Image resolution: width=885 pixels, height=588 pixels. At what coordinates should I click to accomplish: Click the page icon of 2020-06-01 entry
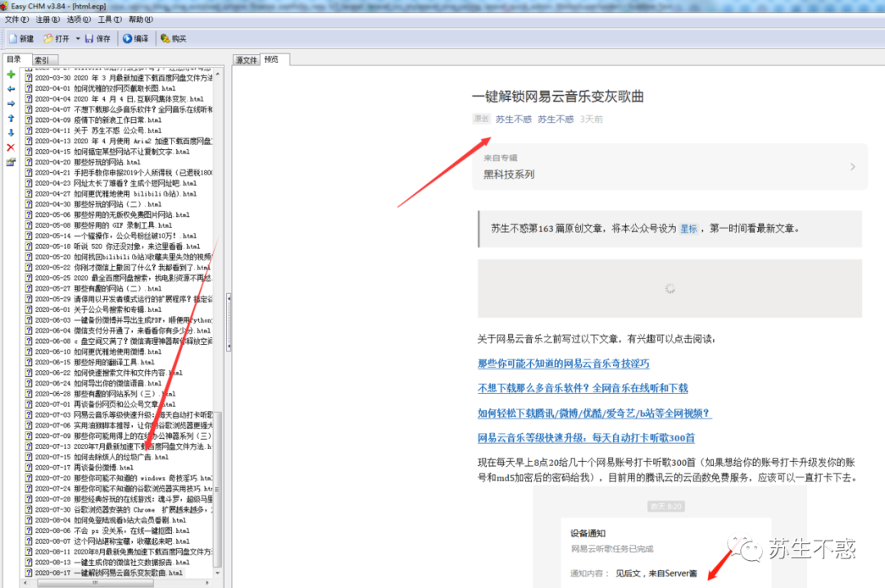pos(29,310)
